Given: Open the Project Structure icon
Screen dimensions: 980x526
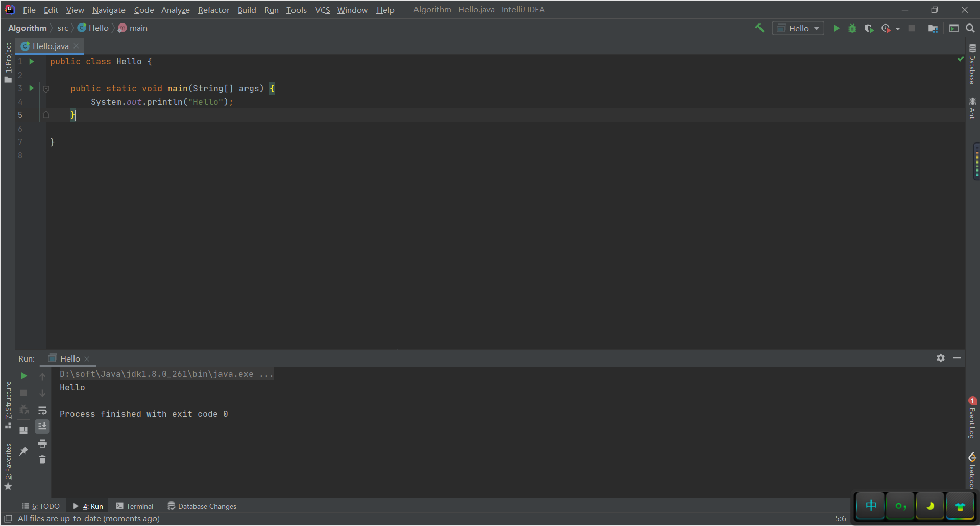Looking at the screenshot, I should pos(933,28).
